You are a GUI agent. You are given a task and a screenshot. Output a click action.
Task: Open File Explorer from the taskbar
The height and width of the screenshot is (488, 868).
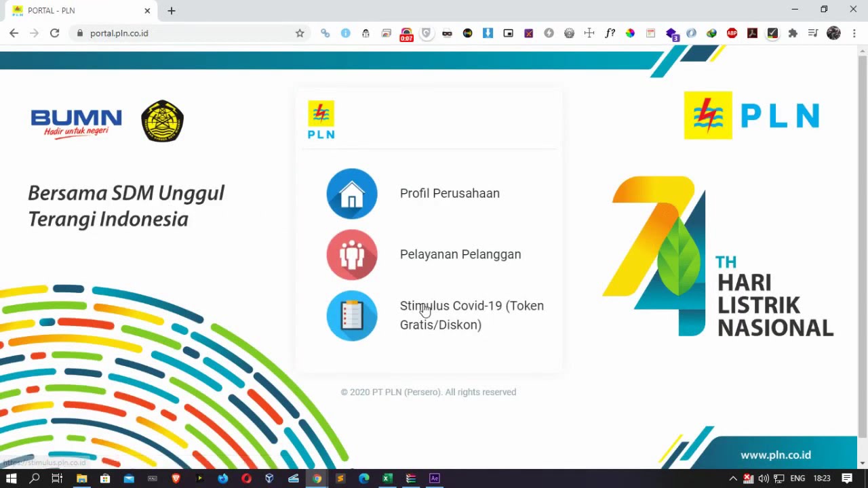(x=81, y=479)
